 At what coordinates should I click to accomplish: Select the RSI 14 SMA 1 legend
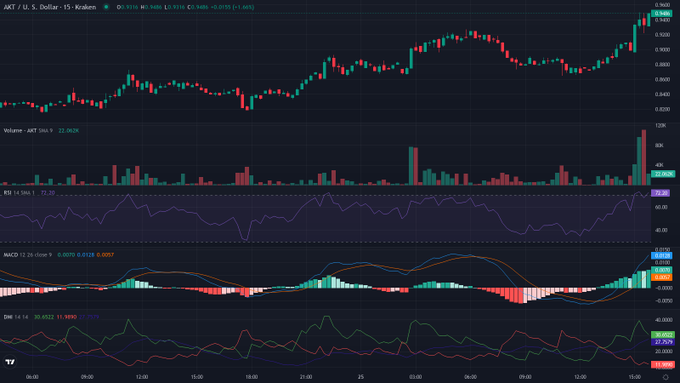(x=19, y=193)
